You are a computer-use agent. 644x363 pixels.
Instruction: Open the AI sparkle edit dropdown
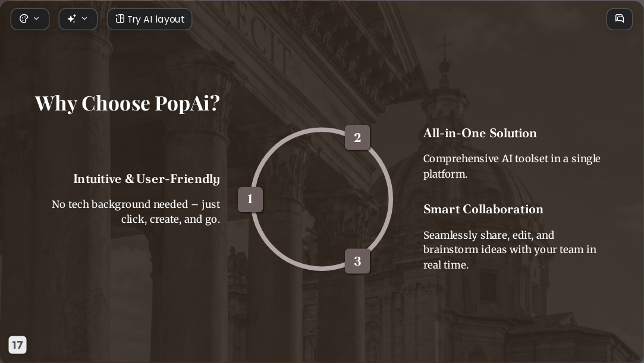(x=78, y=19)
